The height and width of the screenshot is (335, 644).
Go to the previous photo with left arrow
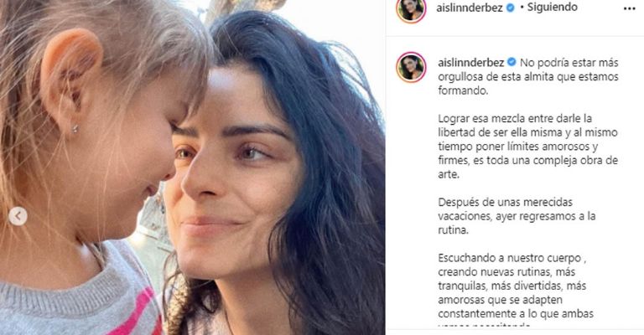pyautogui.click(x=18, y=216)
